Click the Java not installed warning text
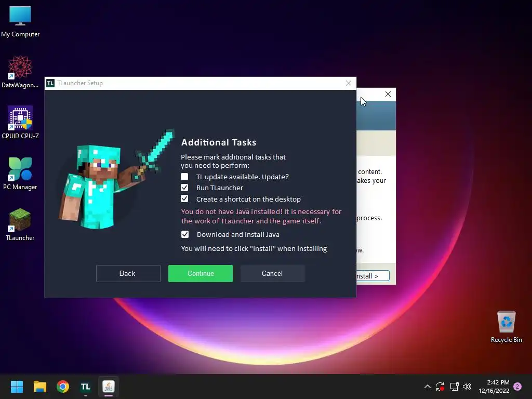Viewport: 532px width, 399px height. (261, 216)
